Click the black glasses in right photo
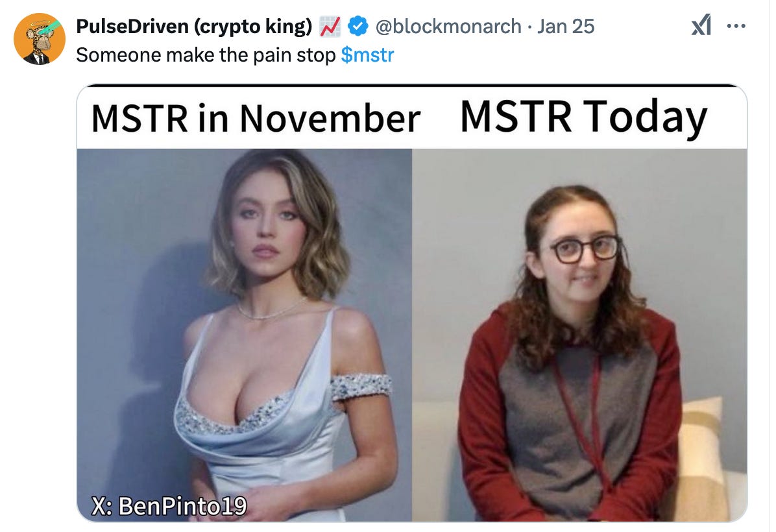The width and height of the screenshot is (776, 532). (585, 249)
